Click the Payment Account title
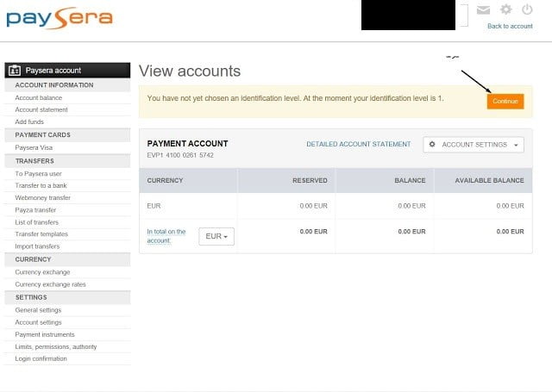Image resolution: width=552 pixels, height=392 pixels. pyautogui.click(x=188, y=143)
